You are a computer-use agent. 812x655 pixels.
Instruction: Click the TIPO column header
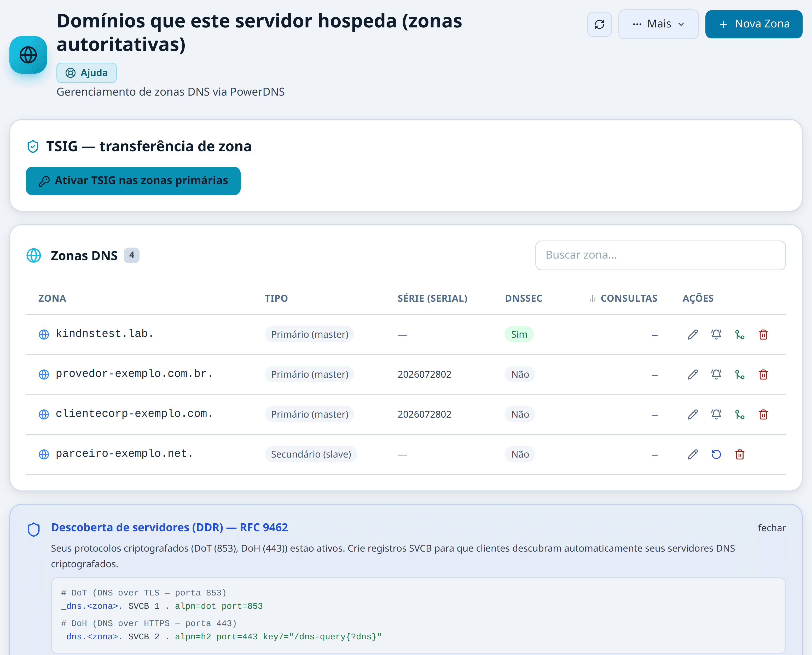tap(276, 299)
